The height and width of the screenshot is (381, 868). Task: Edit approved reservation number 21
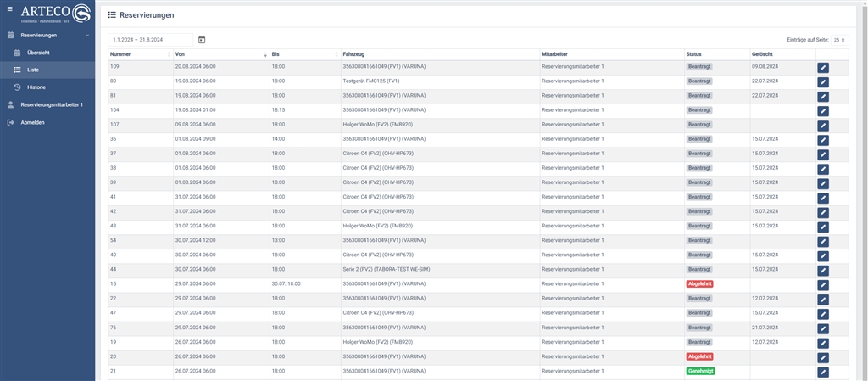(822, 373)
